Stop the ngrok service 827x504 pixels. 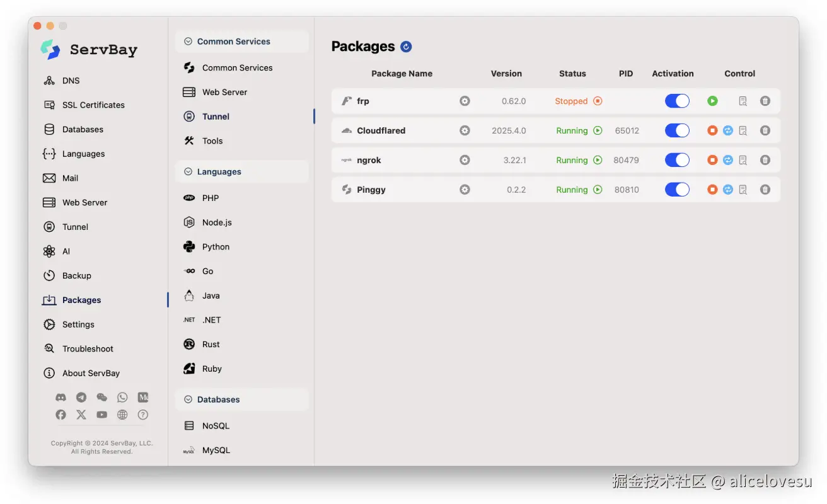coord(712,160)
